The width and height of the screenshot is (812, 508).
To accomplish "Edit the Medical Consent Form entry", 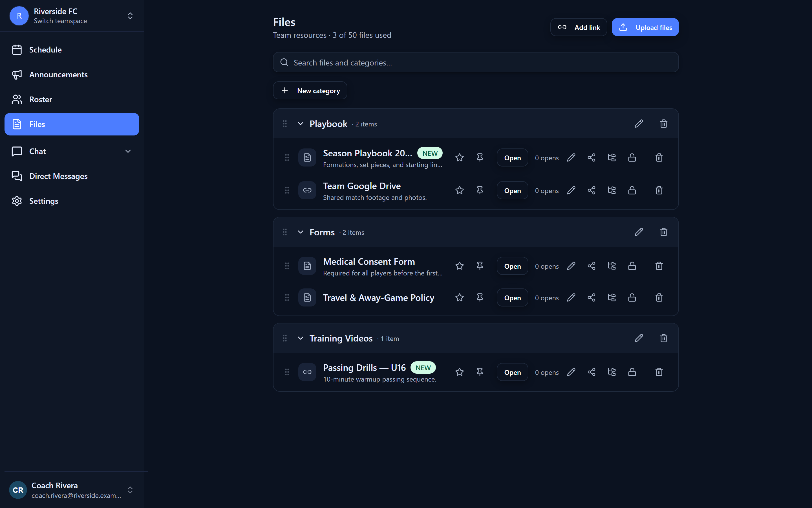I will pyautogui.click(x=571, y=266).
